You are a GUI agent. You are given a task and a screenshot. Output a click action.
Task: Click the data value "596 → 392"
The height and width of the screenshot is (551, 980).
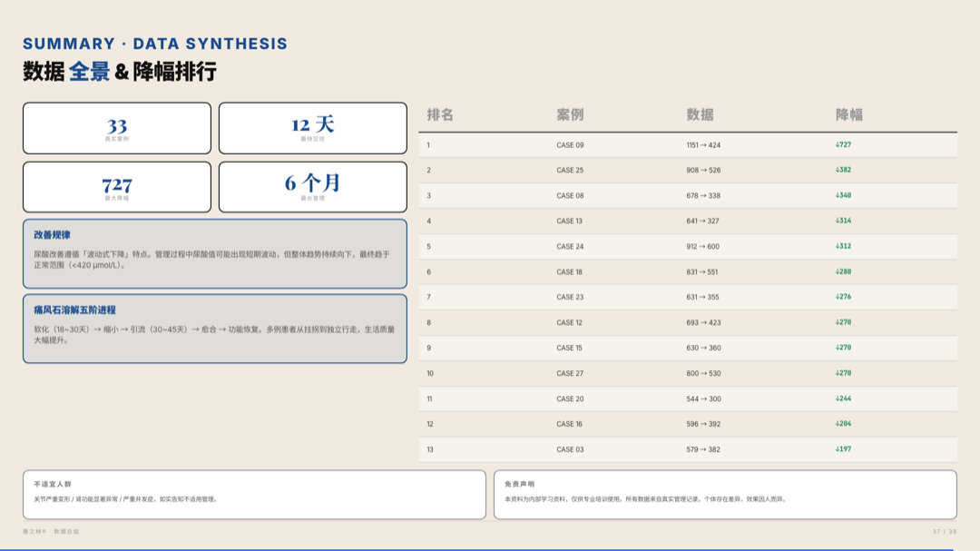703,424
